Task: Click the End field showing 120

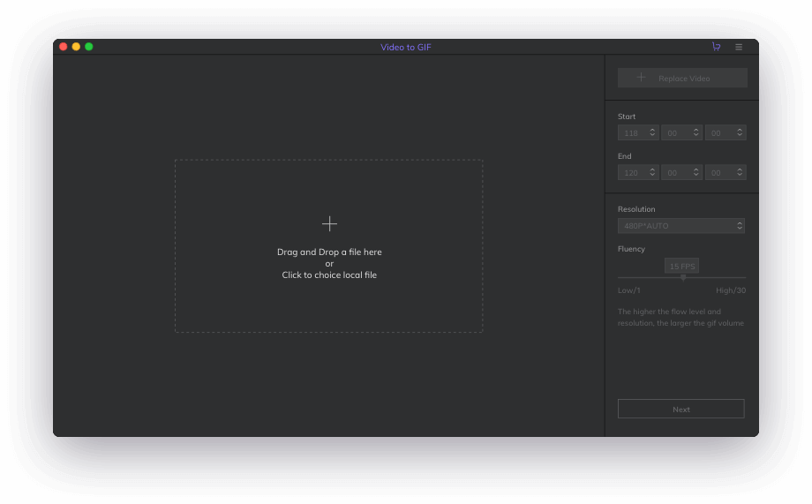Action: coord(632,173)
